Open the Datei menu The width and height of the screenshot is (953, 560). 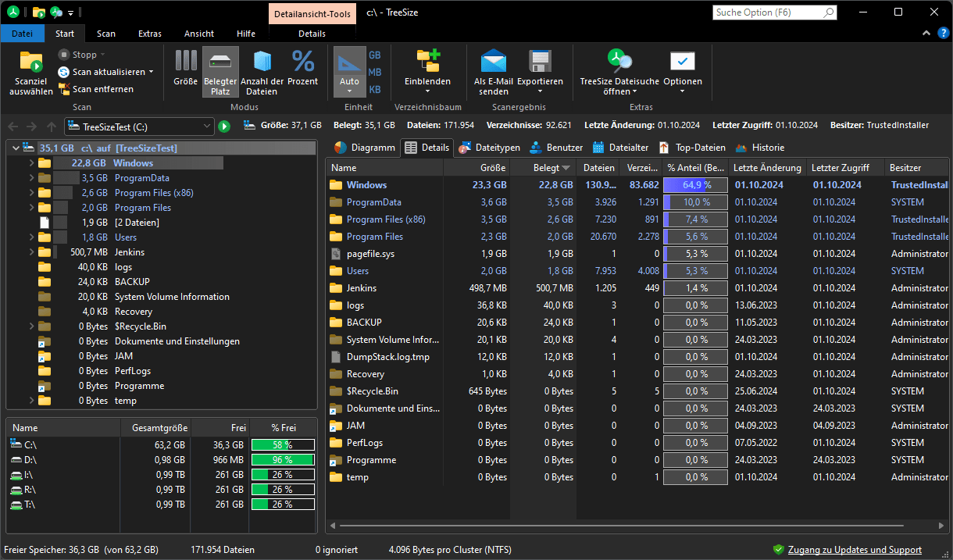click(x=23, y=34)
